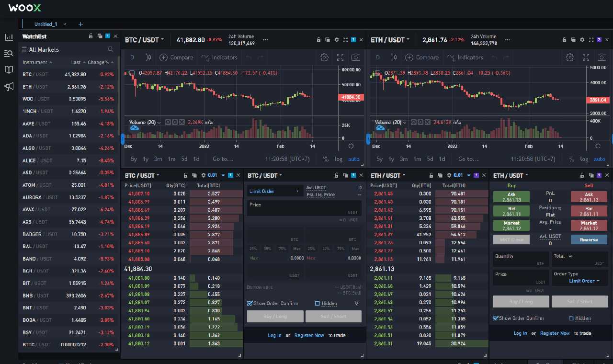Select AVAX / USDT row in Watchlist
The height and width of the screenshot is (364, 613).
coord(68,209)
